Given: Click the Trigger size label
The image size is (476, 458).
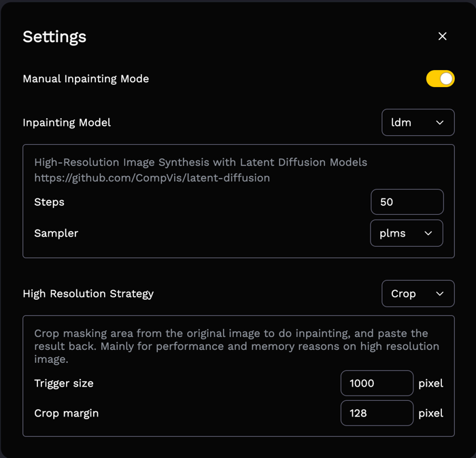Looking at the screenshot, I should pos(64,383).
